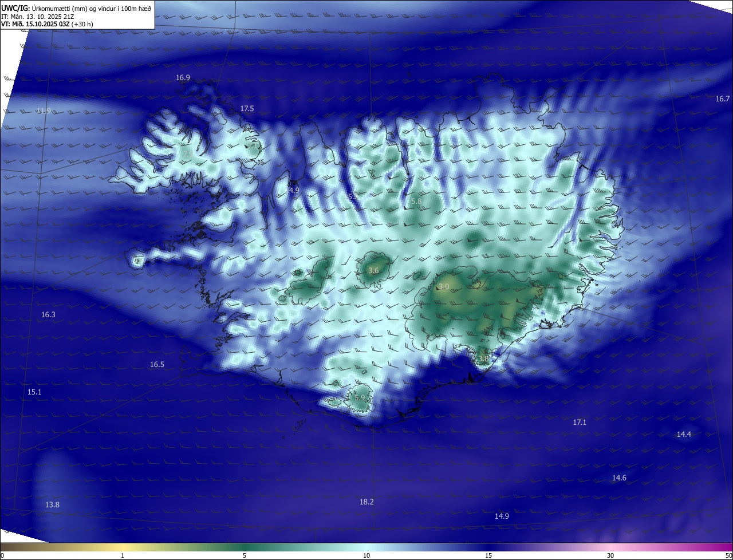Click the 7.5 value on the Westfjords
The height and width of the screenshot is (560, 733).
coord(187,153)
